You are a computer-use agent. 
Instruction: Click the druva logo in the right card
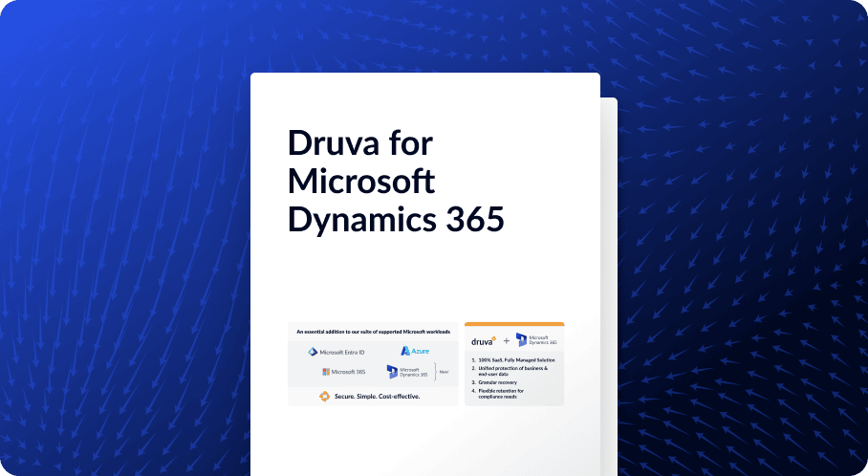485,340
